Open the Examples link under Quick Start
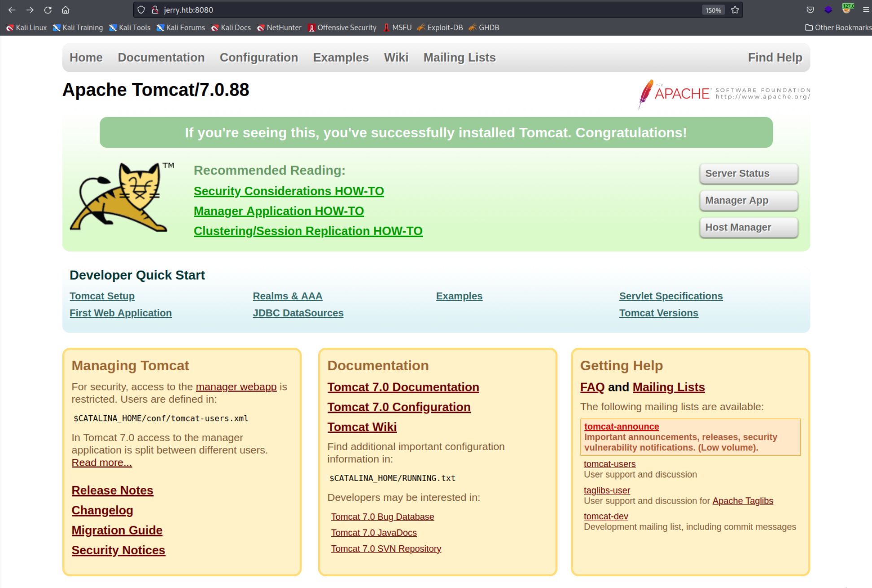 click(459, 296)
